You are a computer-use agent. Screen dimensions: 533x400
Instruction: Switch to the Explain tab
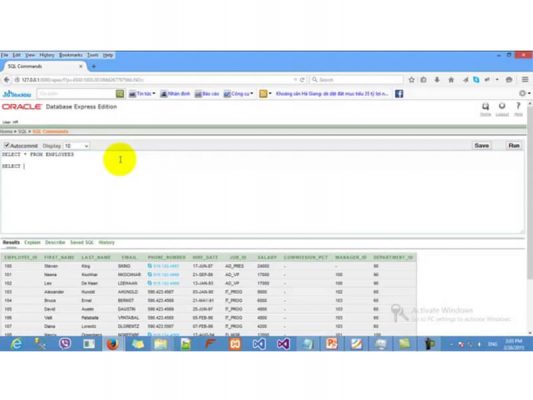click(x=32, y=242)
